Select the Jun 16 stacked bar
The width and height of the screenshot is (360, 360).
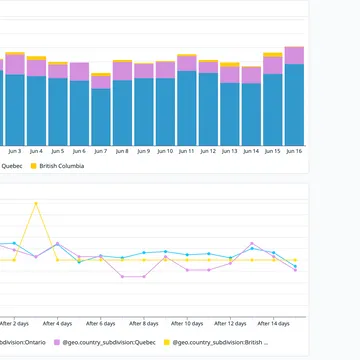pyautogui.click(x=294, y=96)
